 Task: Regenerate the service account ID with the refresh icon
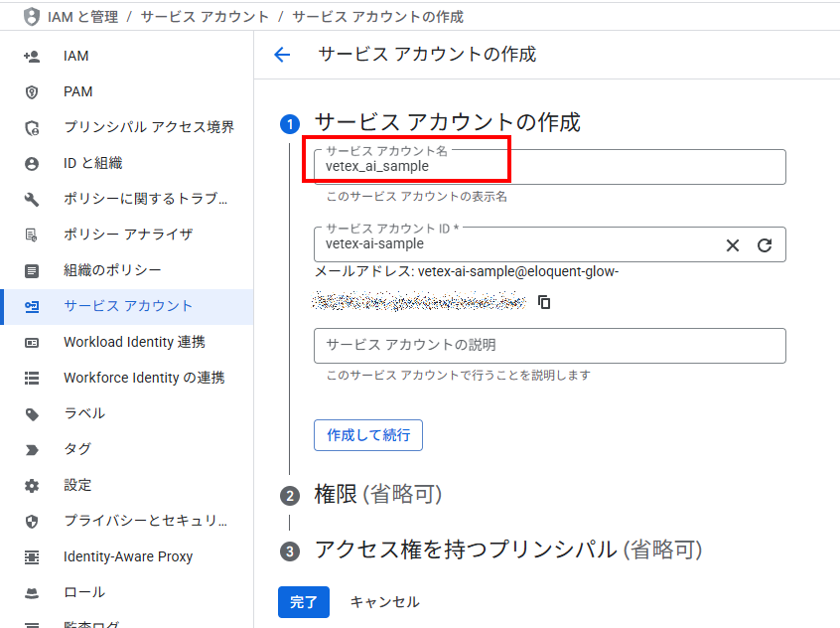click(x=765, y=245)
